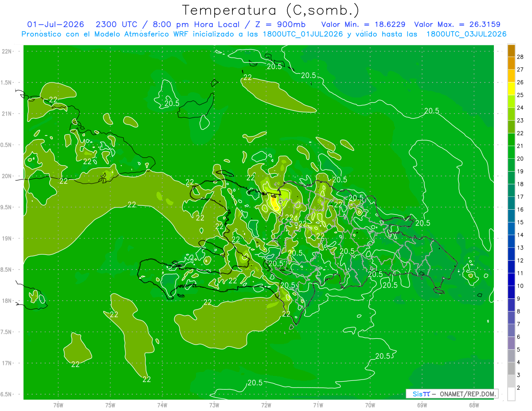Click the 72W longitude axis label
Screen dimensions: 532x411
266,405
